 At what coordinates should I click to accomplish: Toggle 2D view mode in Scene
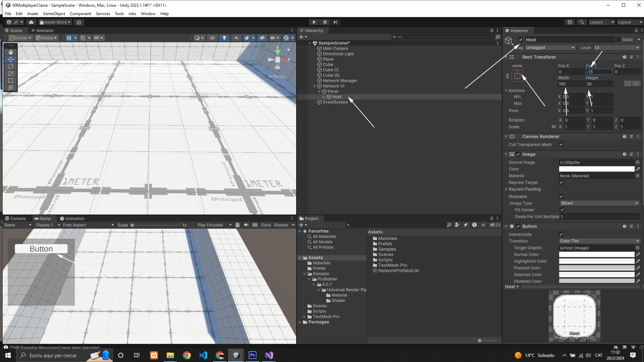click(212, 38)
